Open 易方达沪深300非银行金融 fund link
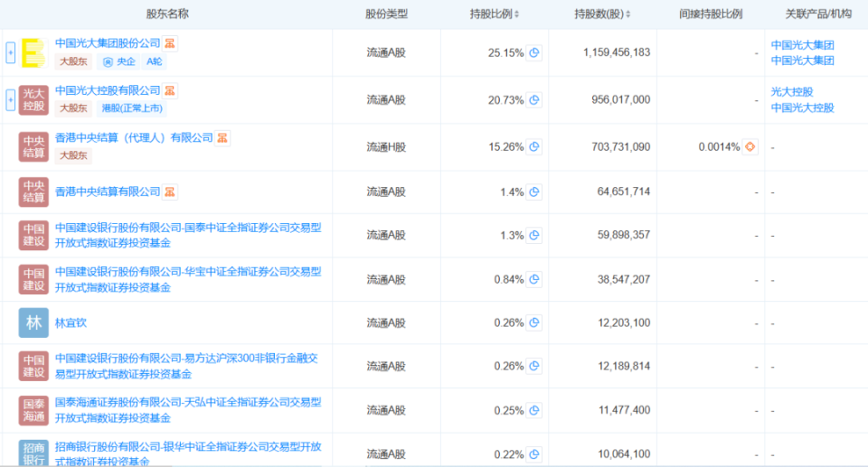 186,366
